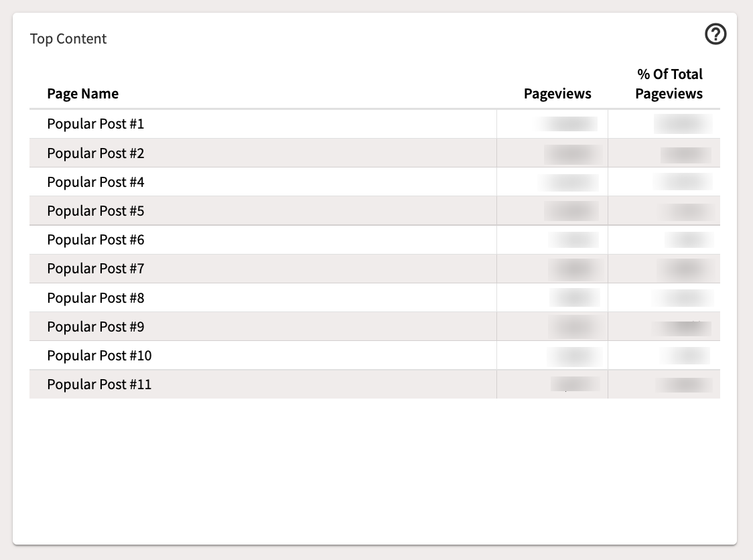This screenshot has height=560, width=753.
Task: Click blurred Pageviews value for Popular Post #1
Action: click(567, 124)
